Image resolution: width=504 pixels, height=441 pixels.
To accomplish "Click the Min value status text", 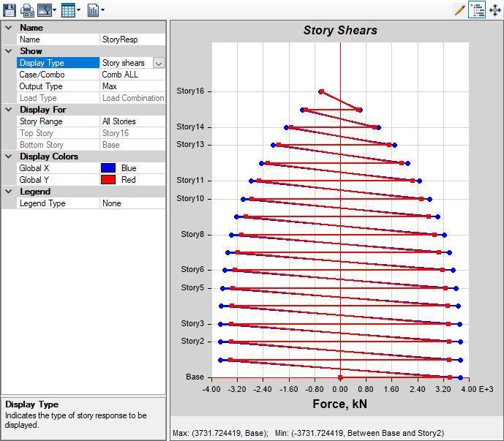I will click(359, 433).
